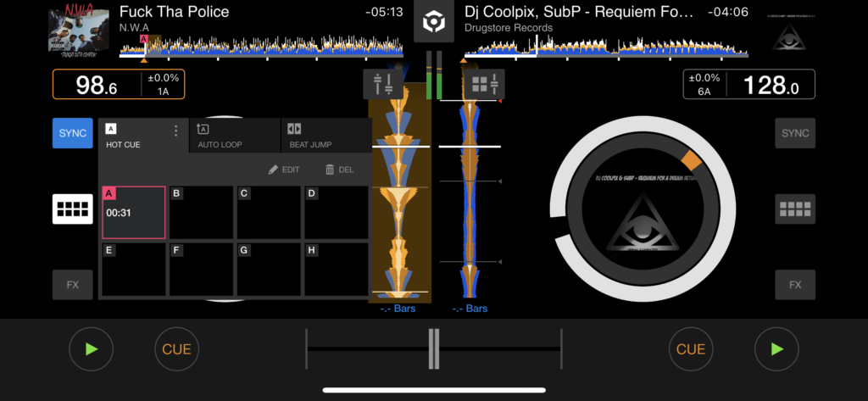
Task: Tap the 'Fuck Tha Police' track title
Action: tap(175, 12)
